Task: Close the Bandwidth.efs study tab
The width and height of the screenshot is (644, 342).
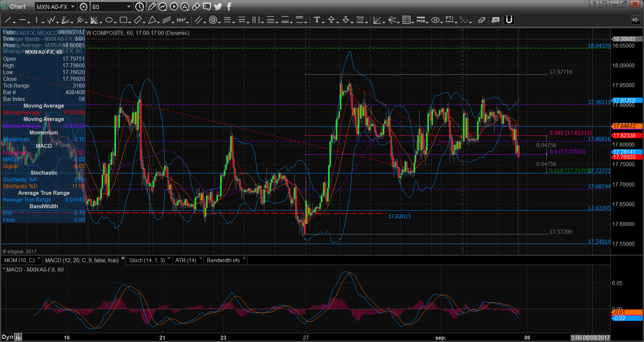Action: coord(245,258)
